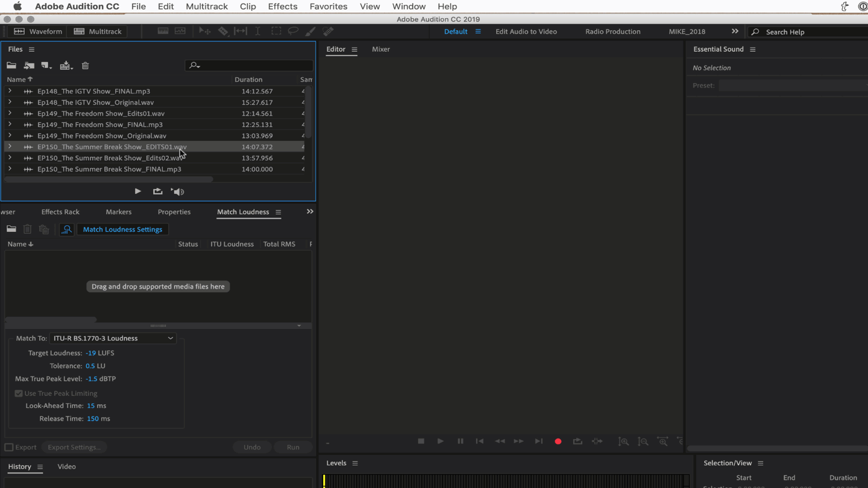Click the Search Help input field
Viewport: 868px width, 488px height.
pos(808,32)
